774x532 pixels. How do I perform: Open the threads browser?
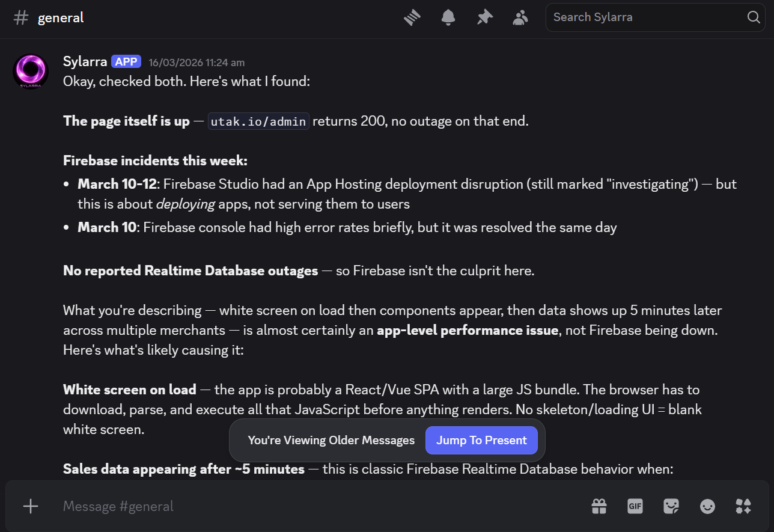(x=412, y=17)
